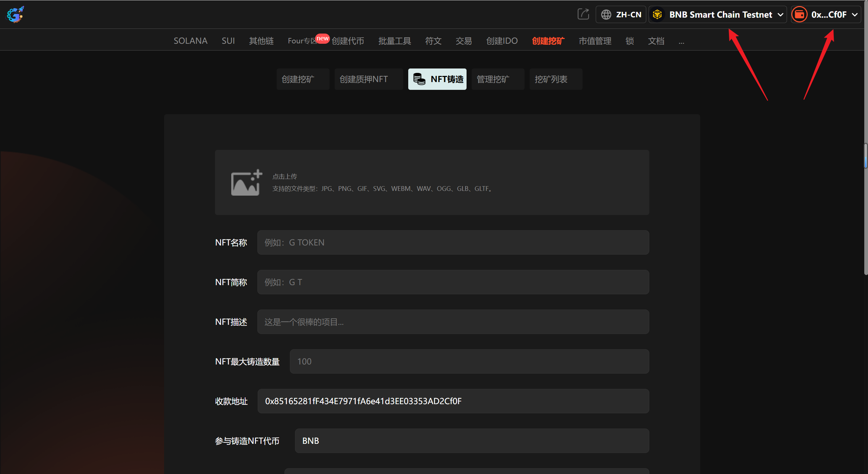868x474 pixels.
Task: Click the BNB chain logo icon
Action: pyautogui.click(x=657, y=15)
